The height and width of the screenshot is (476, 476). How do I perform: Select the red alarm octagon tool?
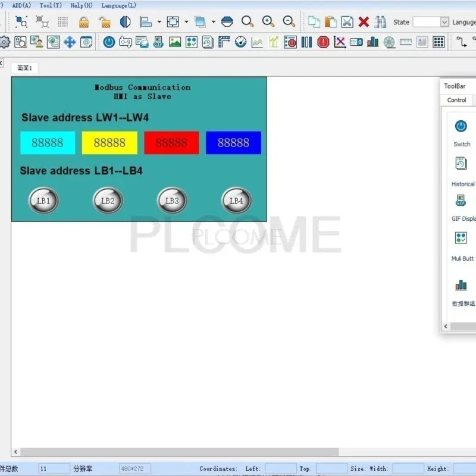coord(323,42)
